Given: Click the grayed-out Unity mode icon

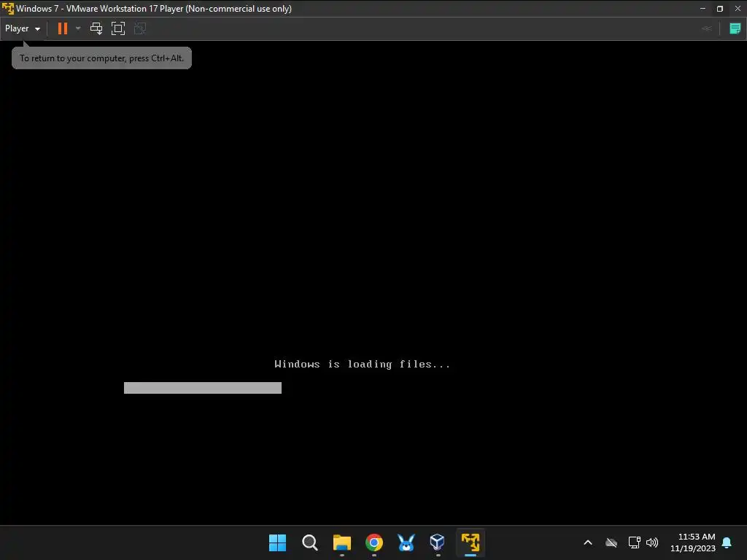Looking at the screenshot, I should [139, 28].
